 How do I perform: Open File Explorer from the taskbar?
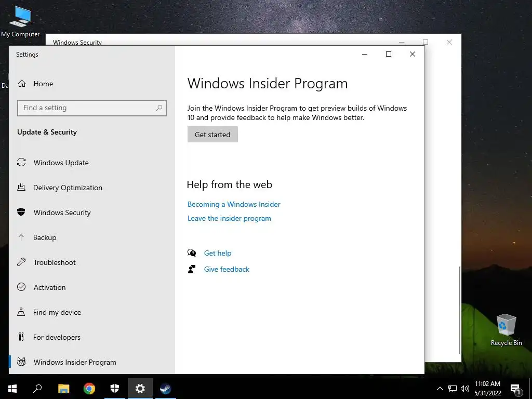63,389
